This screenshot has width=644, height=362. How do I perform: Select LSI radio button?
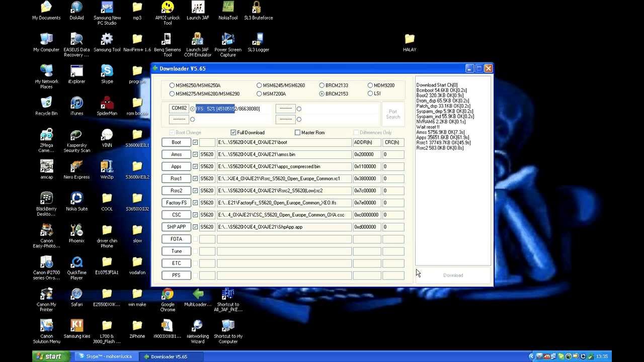(x=370, y=94)
